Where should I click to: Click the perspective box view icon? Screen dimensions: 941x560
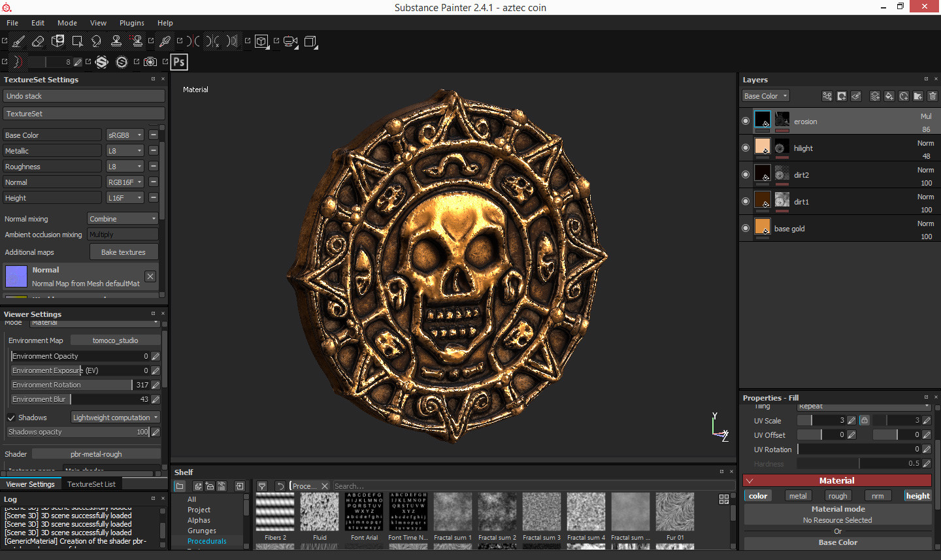[311, 42]
